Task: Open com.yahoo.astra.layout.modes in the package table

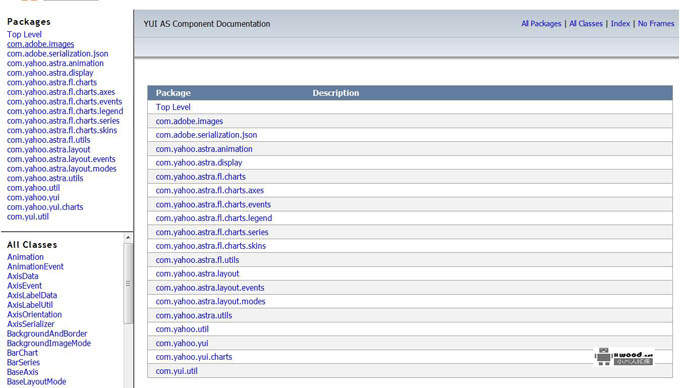Action: click(210, 301)
